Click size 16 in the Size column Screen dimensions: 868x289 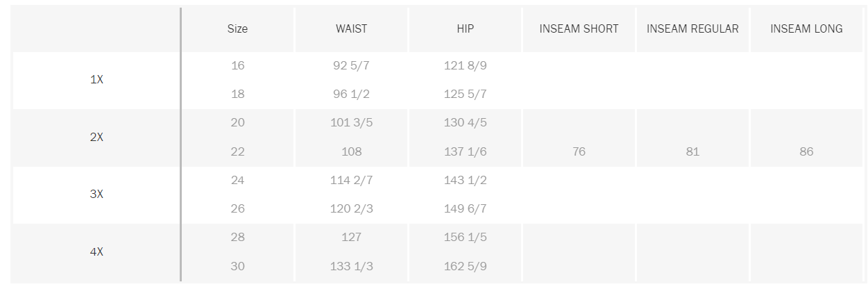pyautogui.click(x=238, y=66)
